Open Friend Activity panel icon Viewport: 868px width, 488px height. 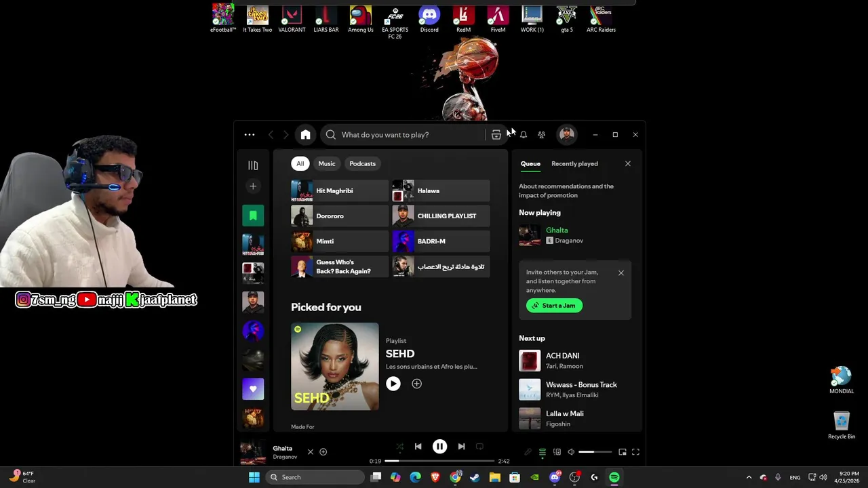[x=541, y=135]
